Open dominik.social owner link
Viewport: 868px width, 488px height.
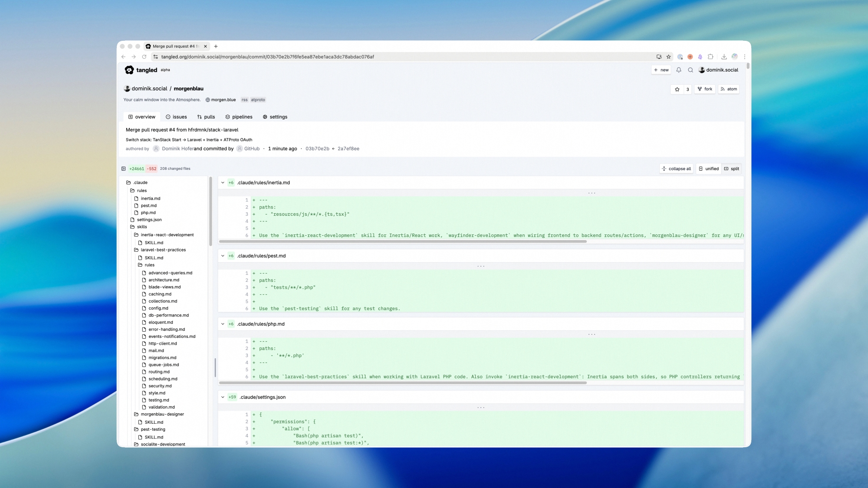[149, 89]
